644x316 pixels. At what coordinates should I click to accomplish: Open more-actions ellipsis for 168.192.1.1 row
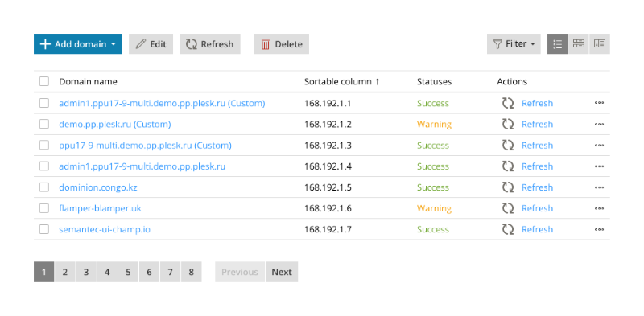pos(599,103)
